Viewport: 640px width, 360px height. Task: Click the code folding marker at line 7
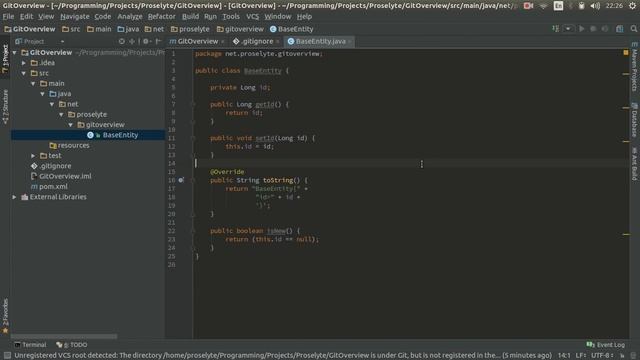click(193, 104)
